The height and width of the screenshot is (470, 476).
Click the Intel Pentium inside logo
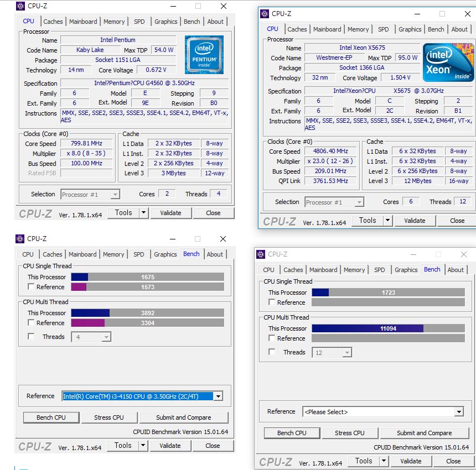(x=204, y=55)
